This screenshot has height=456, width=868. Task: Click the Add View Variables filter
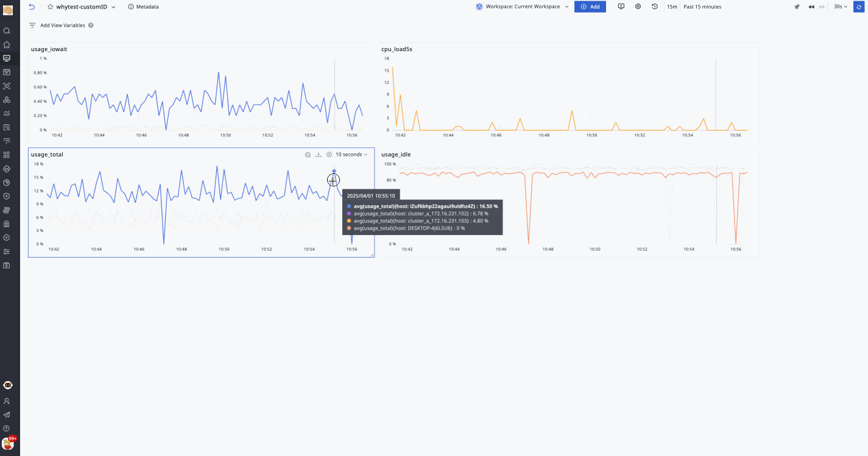point(61,26)
